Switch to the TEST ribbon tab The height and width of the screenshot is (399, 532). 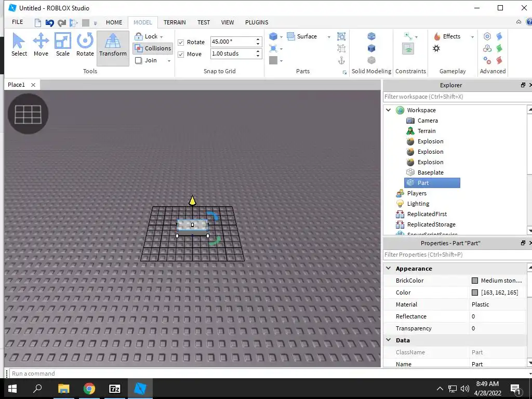pyautogui.click(x=204, y=22)
